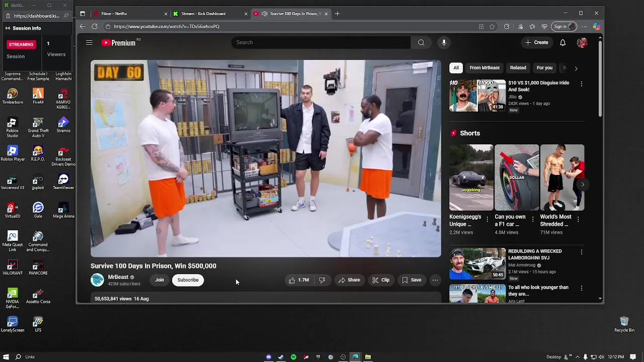Open File Explorer from the taskbar
The image size is (644, 362).
368,357
